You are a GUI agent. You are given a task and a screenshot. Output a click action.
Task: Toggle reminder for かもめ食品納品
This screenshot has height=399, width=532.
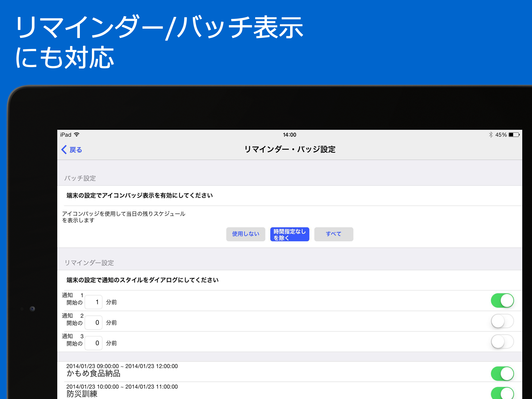502,373
